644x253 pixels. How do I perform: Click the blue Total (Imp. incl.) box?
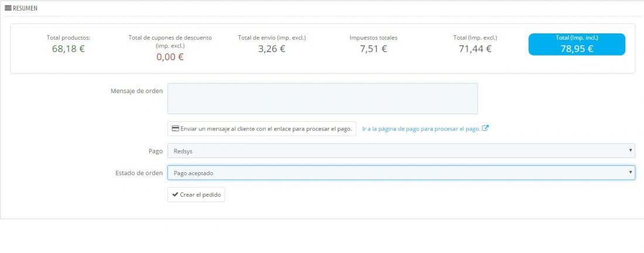coord(577,45)
